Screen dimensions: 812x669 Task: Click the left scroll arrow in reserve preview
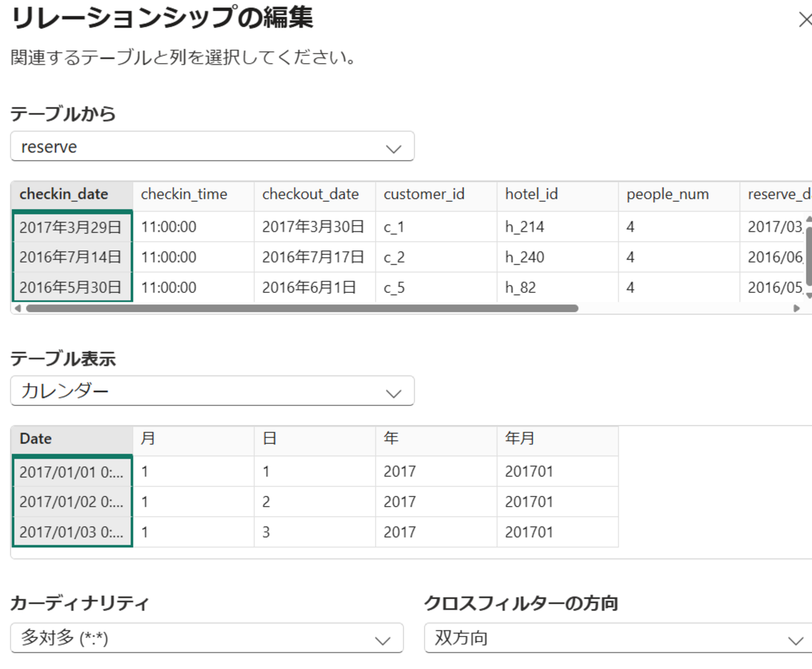point(17,308)
